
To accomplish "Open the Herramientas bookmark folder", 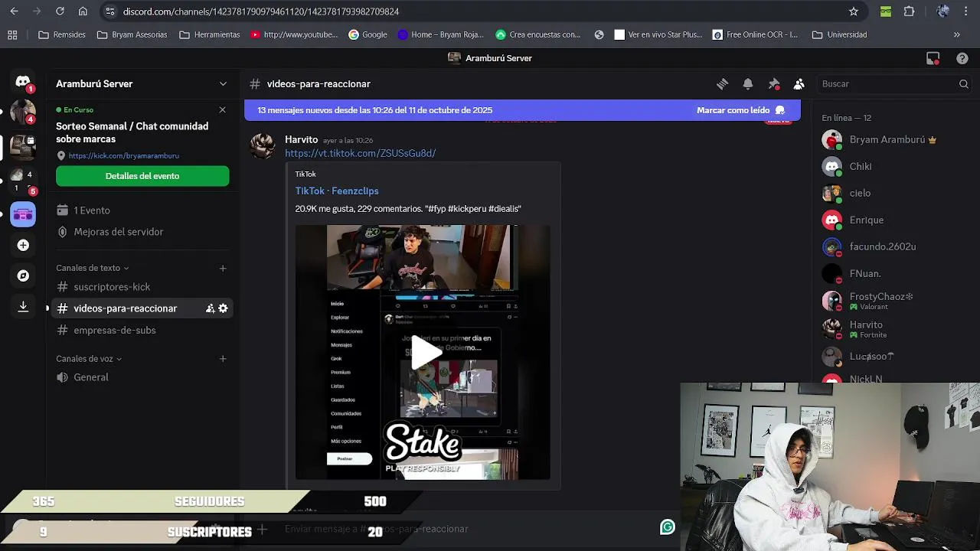I will (209, 34).
